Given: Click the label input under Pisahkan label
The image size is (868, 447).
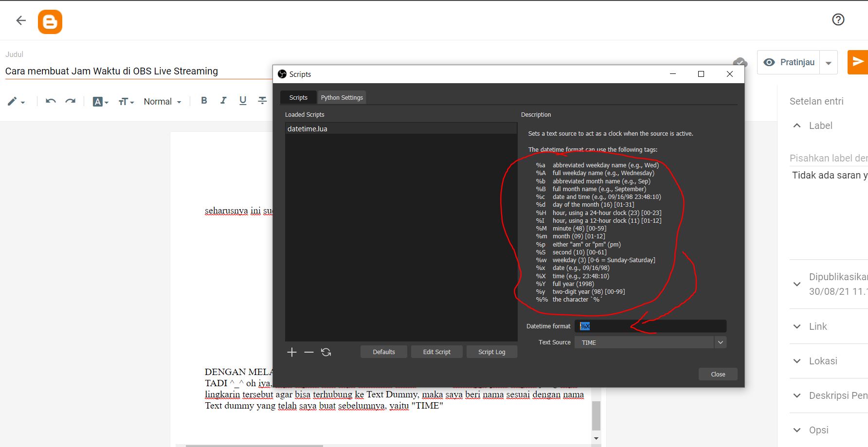Looking at the screenshot, I should pyautogui.click(x=829, y=159).
